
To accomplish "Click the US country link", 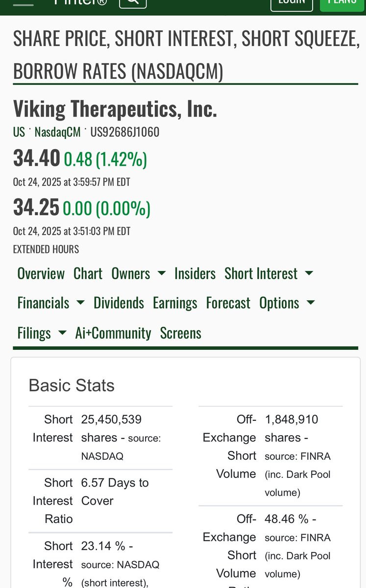I will click(x=19, y=132).
